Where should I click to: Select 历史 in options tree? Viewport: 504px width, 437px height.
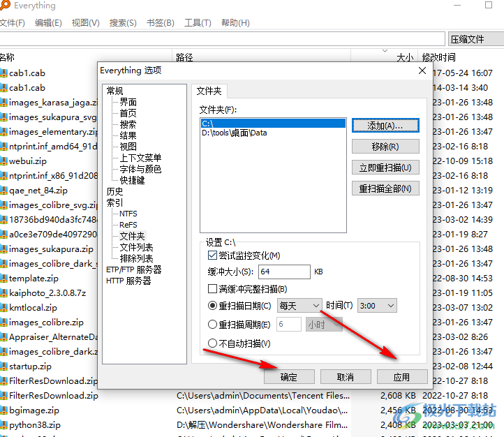(114, 191)
